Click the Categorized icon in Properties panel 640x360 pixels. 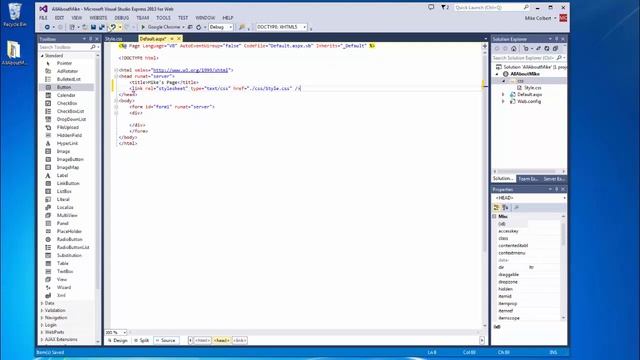(497, 207)
